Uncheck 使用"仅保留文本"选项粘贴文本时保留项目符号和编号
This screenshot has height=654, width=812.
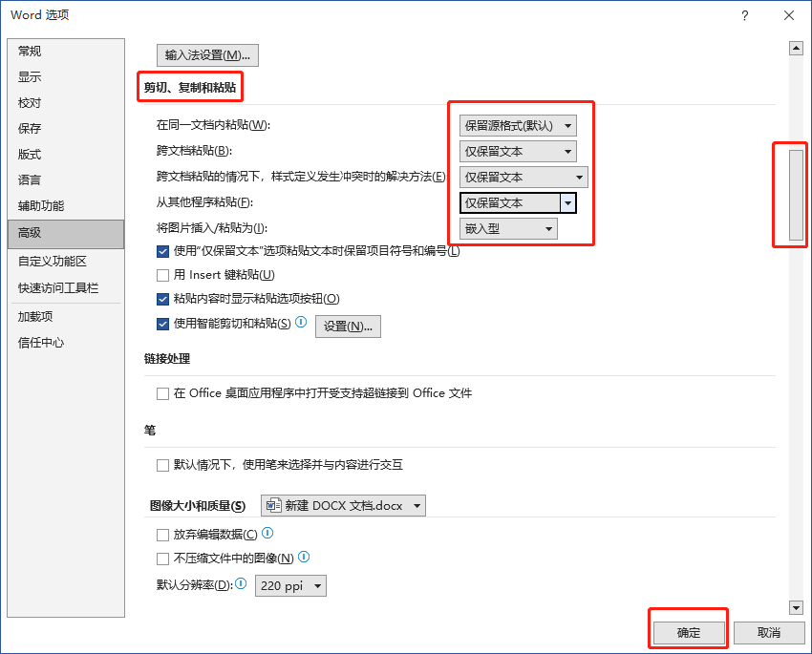pos(162,251)
